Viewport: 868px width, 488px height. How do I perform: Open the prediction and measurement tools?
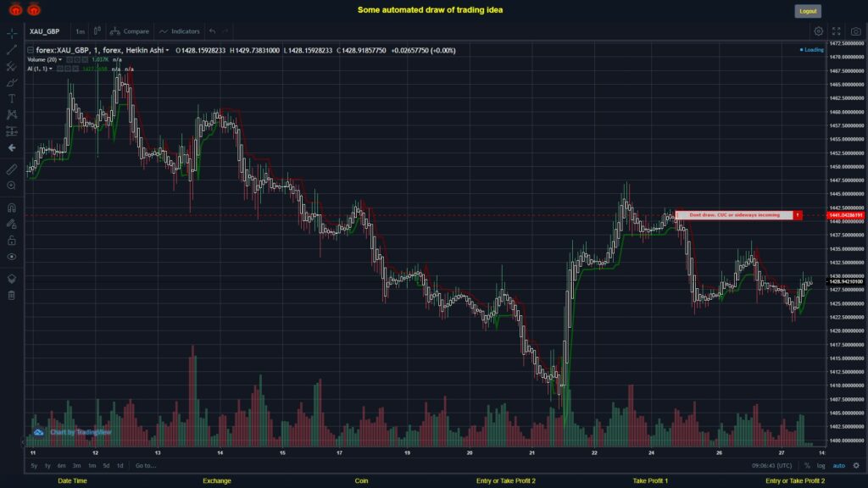point(12,131)
